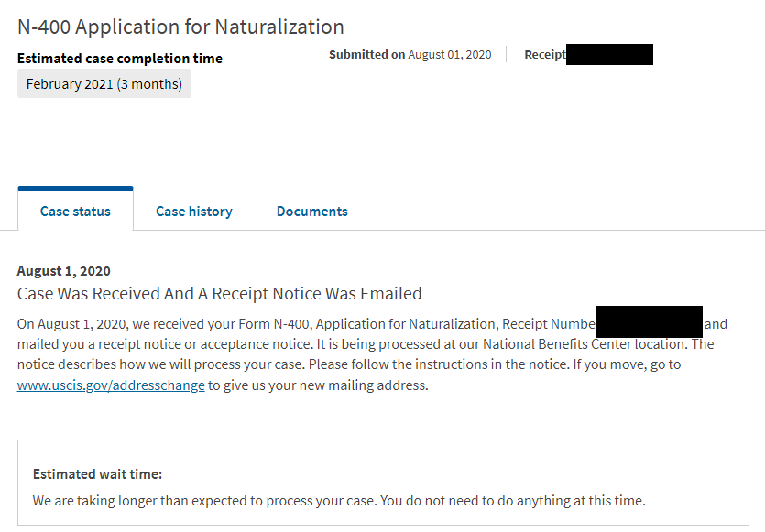The width and height of the screenshot is (765, 532).
Task: Click the divider between Submitted and Receipt
Action: click(x=507, y=54)
